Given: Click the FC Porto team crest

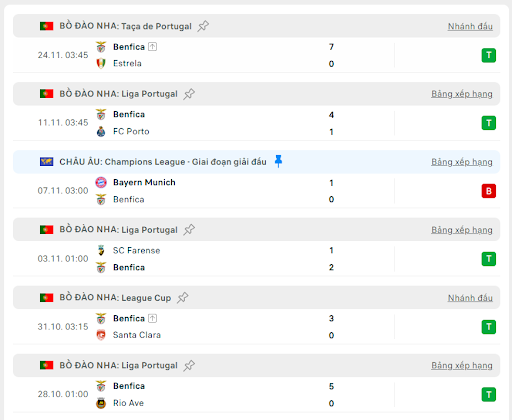Looking at the screenshot, I should coord(101,132).
